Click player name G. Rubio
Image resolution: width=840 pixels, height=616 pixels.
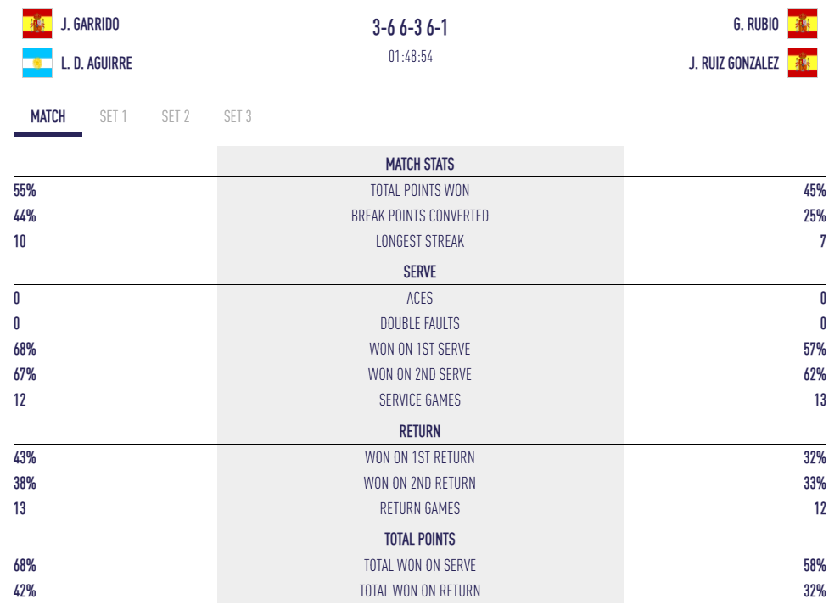(x=756, y=24)
